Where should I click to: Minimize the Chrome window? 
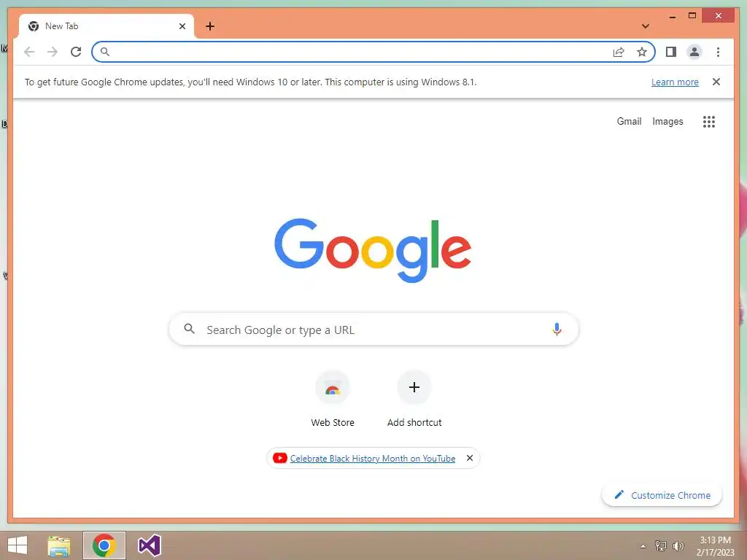[x=672, y=16]
